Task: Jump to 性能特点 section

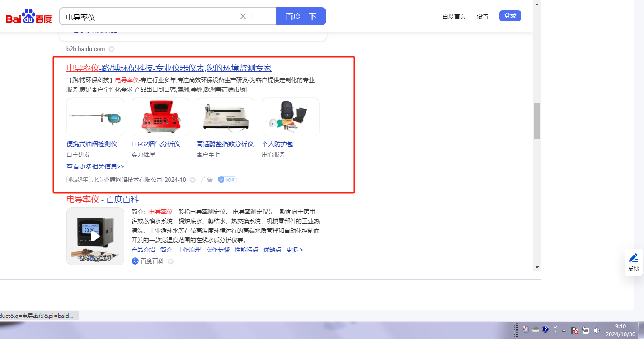Action: [x=247, y=250]
